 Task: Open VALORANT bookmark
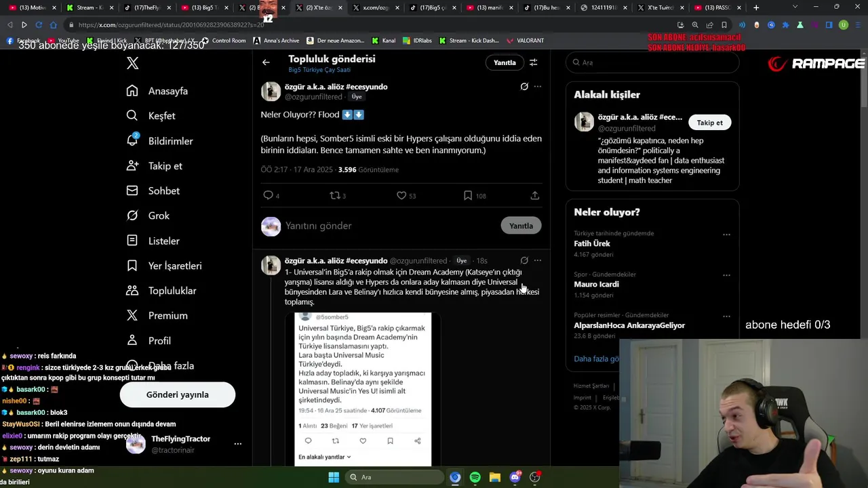tap(525, 41)
